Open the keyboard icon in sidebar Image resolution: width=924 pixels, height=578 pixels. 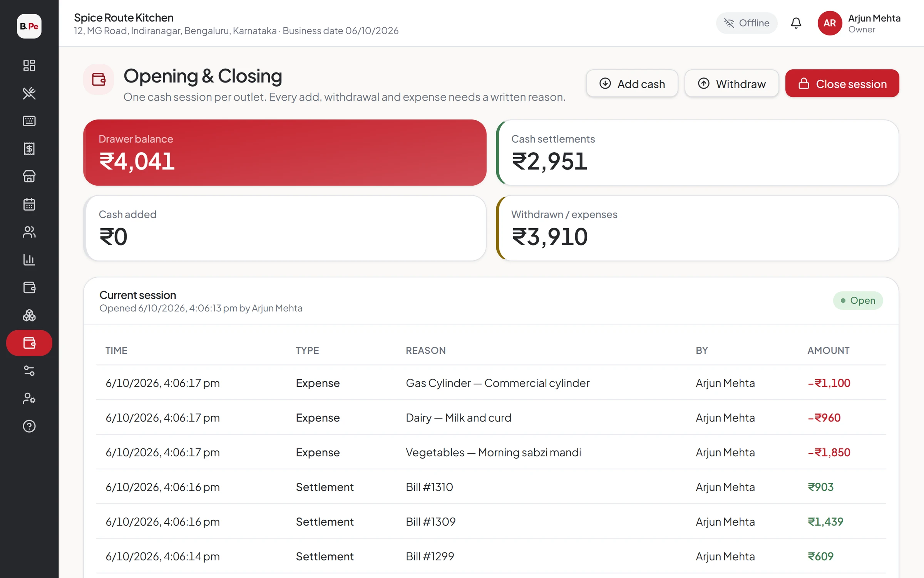(29, 121)
